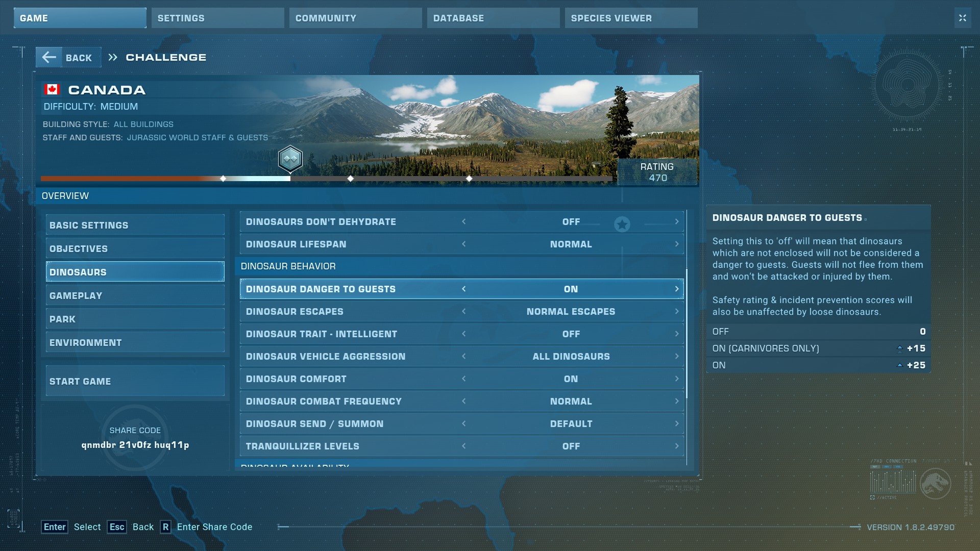This screenshot has width=980, height=551.
Task: Click the R Enter Share Code hint
Action: 206,527
